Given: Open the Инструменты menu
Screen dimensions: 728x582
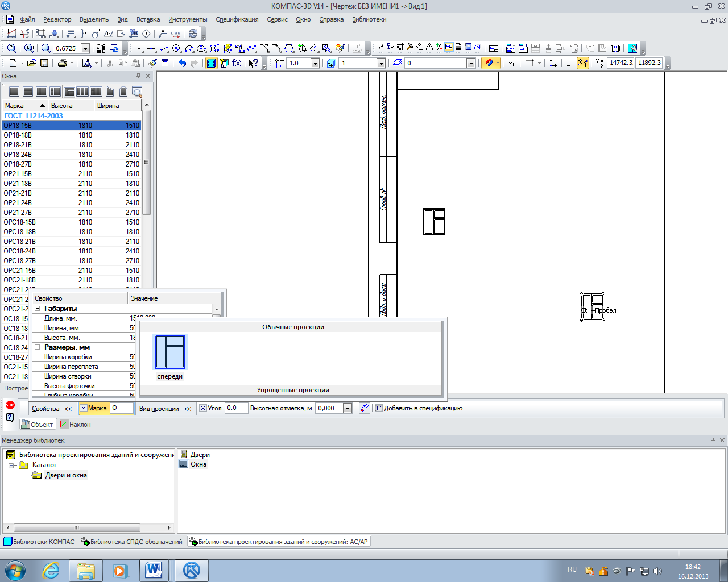Looking at the screenshot, I should [x=188, y=19].
